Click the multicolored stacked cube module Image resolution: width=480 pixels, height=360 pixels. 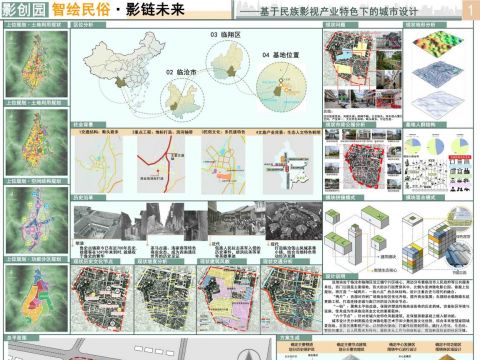click(x=413, y=259)
